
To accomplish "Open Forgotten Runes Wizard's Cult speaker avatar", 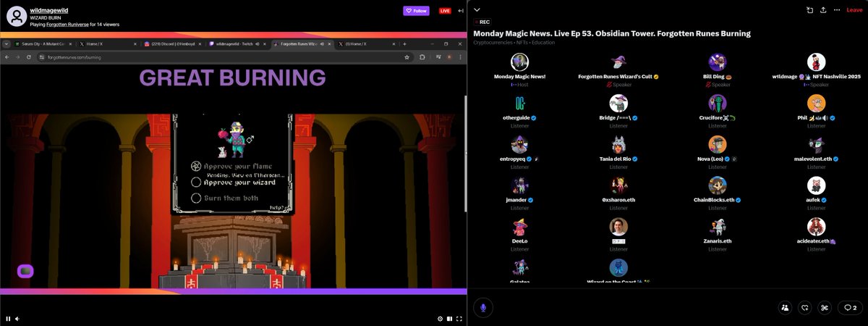I will pos(618,62).
